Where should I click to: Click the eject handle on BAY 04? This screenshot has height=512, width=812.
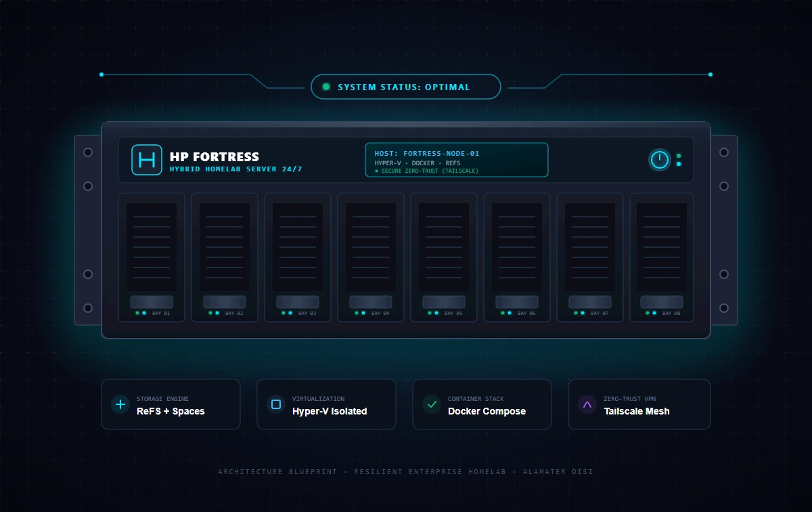click(x=371, y=302)
